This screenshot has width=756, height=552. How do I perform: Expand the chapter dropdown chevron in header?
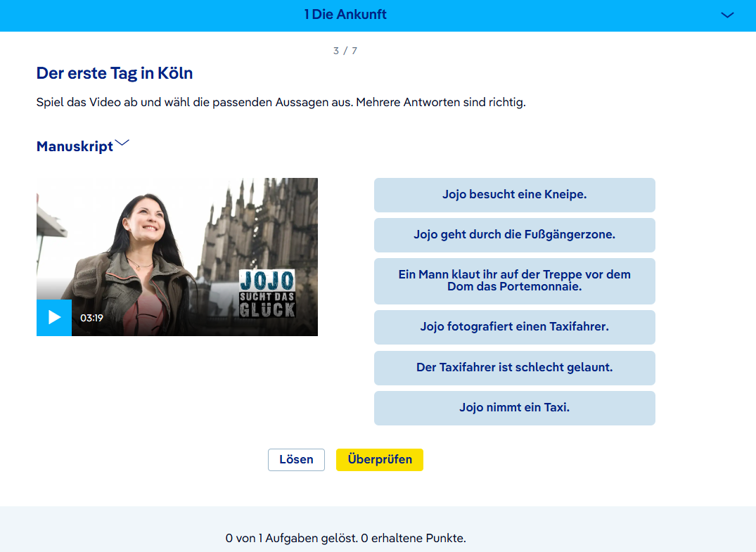pos(727,15)
